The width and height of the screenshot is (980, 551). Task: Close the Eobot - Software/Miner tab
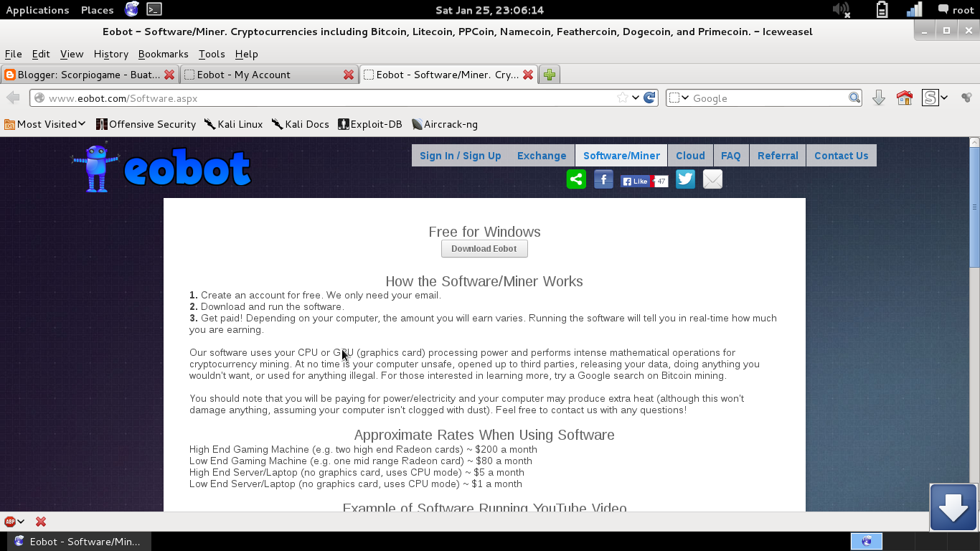click(528, 75)
